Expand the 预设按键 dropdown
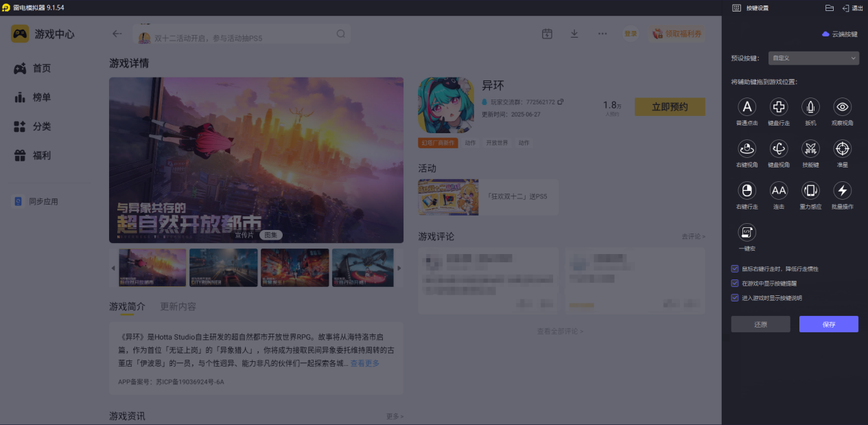Image resolution: width=868 pixels, height=425 pixels. pyautogui.click(x=813, y=58)
